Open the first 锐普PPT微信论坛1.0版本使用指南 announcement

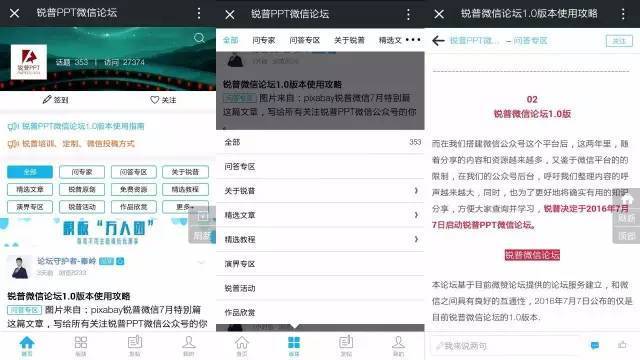click(x=76, y=126)
